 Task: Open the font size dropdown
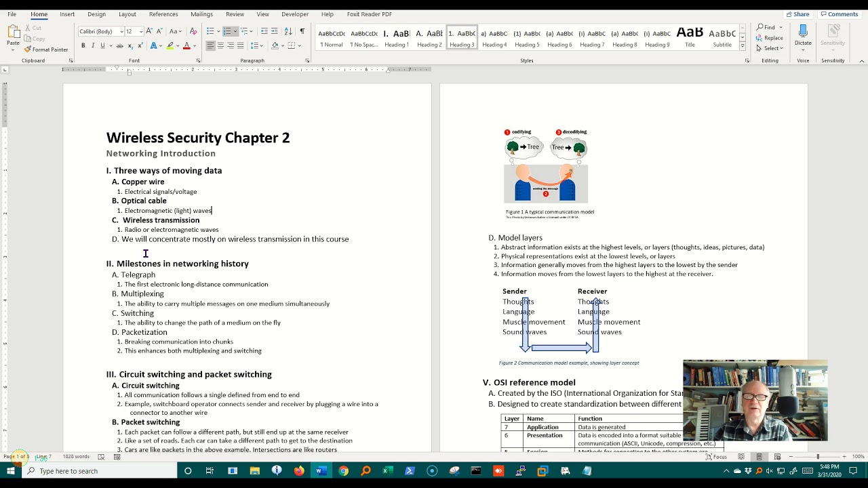coord(141,31)
